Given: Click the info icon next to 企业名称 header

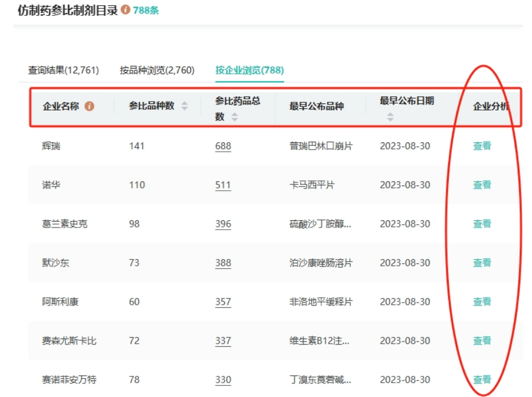Looking at the screenshot, I should [89, 106].
